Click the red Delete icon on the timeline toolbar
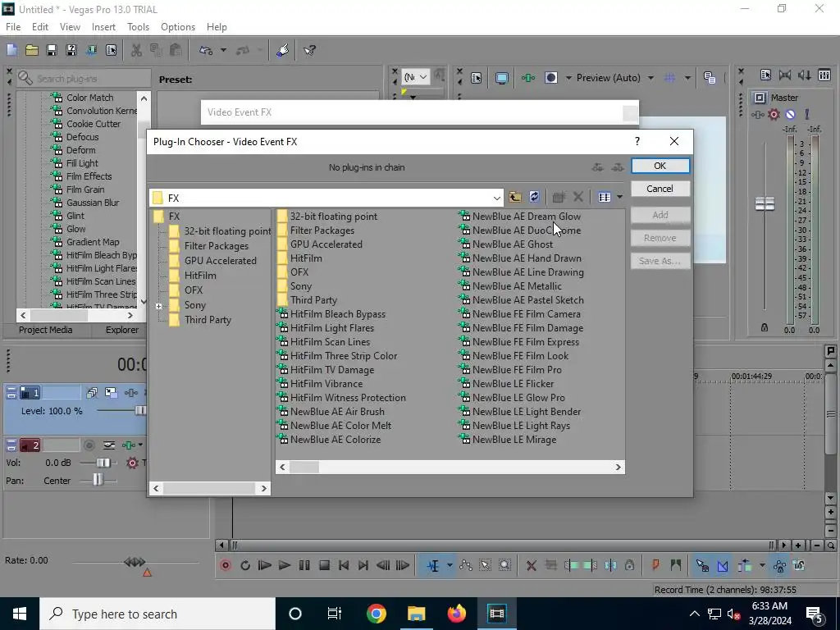This screenshot has height=630, width=840. pos(531,565)
